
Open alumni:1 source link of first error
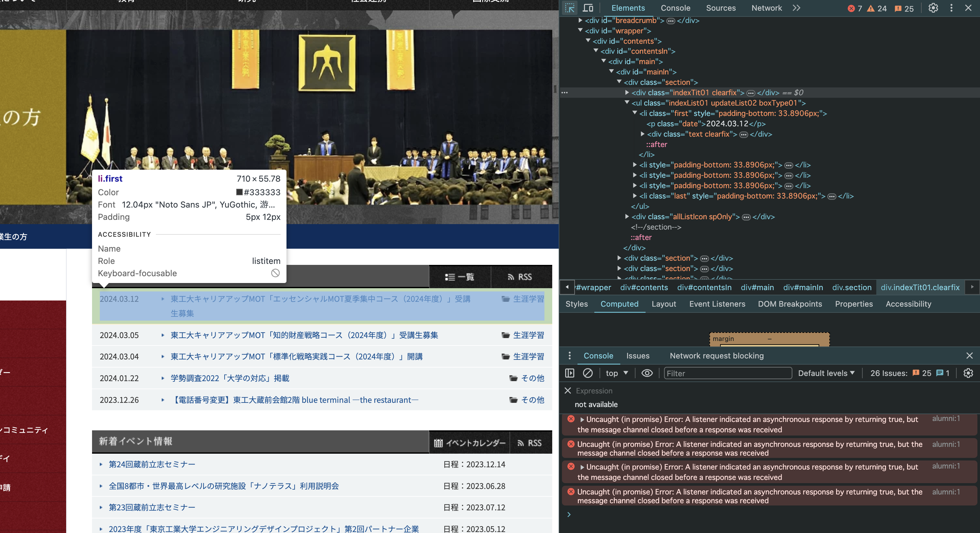(946, 418)
